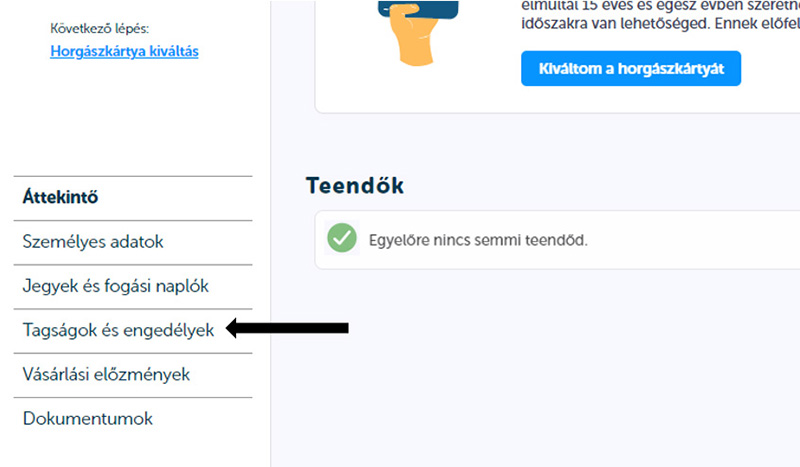
Task: Click the blue card held by hand
Action: 418,9
